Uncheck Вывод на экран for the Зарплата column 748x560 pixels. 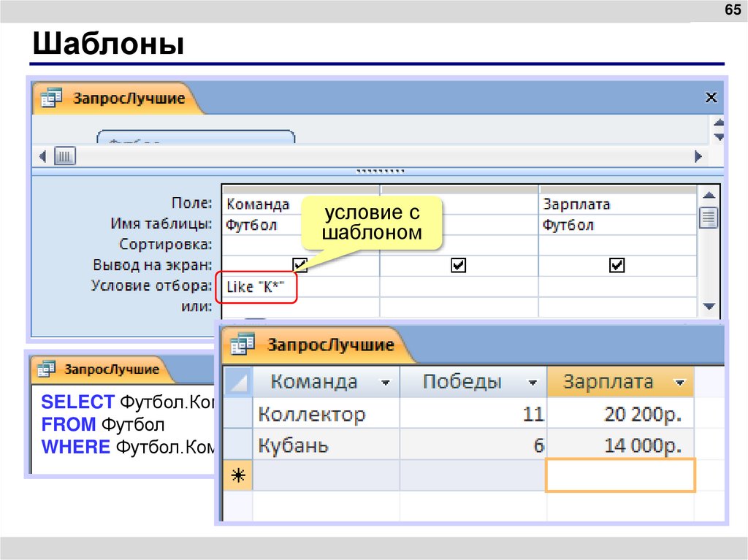(x=617, y=265)
